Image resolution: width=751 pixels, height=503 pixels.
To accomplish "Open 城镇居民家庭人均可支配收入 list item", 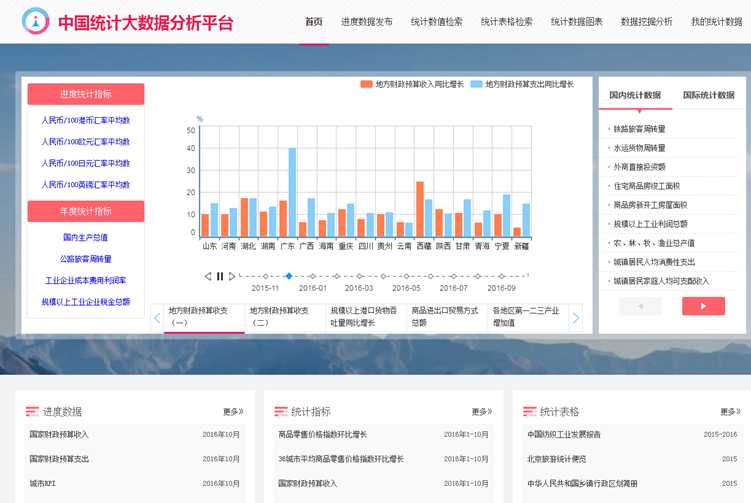I will coord(661,281).
